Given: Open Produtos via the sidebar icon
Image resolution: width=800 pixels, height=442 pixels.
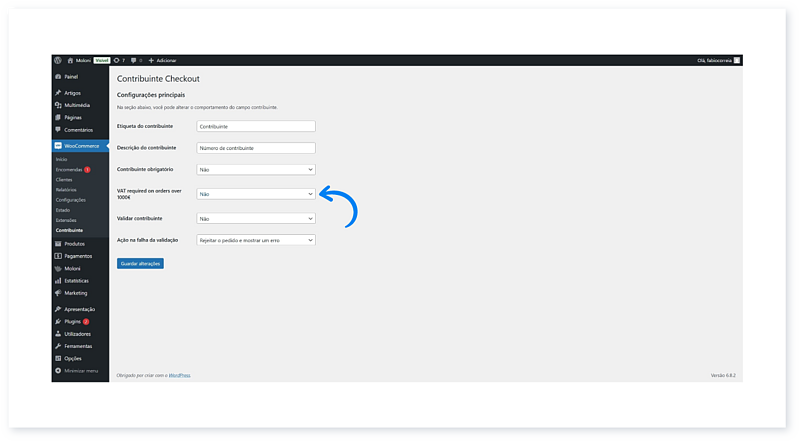Looking at the screenshot, I should 58,244.
